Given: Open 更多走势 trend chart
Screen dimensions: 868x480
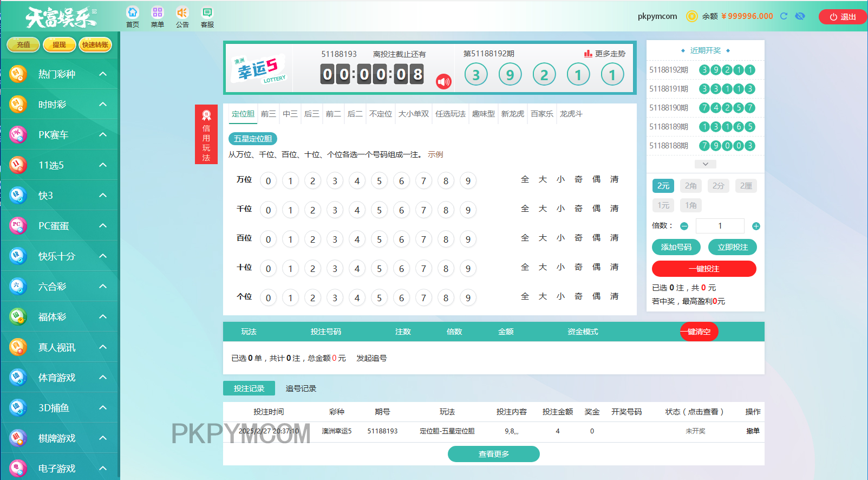Looking at the screenshot, I should click(x=605, y=54).
